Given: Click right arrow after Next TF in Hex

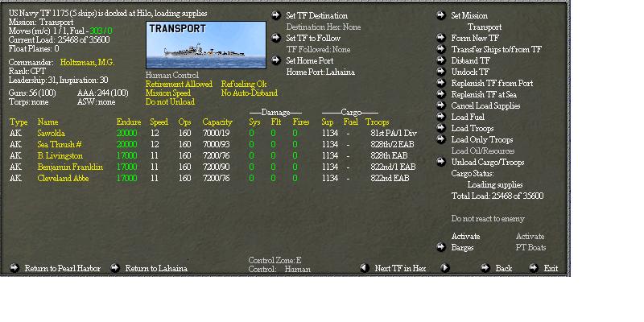Looking at the screenshot, I should tap(445, 268).
